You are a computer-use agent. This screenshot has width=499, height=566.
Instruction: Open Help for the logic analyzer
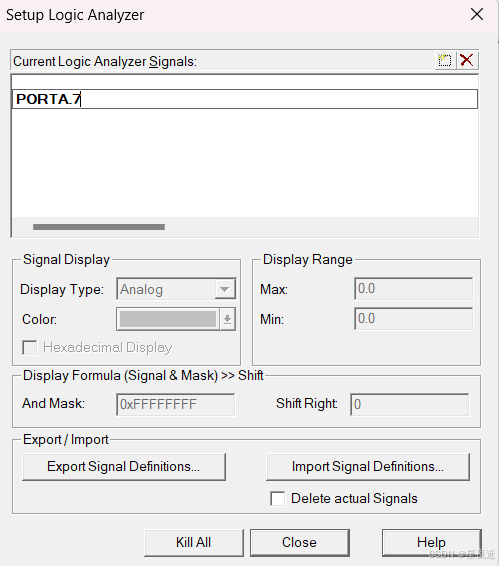pyautogui.click(x=431, y=543)
